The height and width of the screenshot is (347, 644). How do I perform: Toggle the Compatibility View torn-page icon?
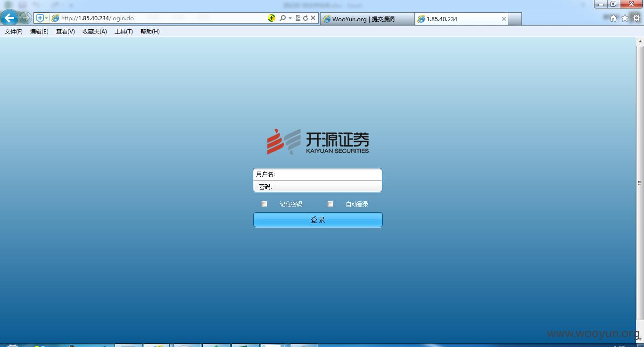(298, 18)
